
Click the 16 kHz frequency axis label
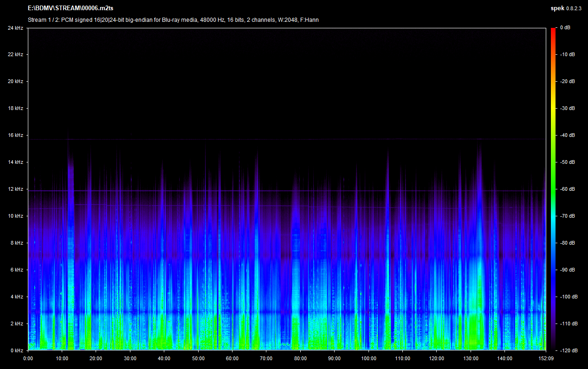point(15,136)
